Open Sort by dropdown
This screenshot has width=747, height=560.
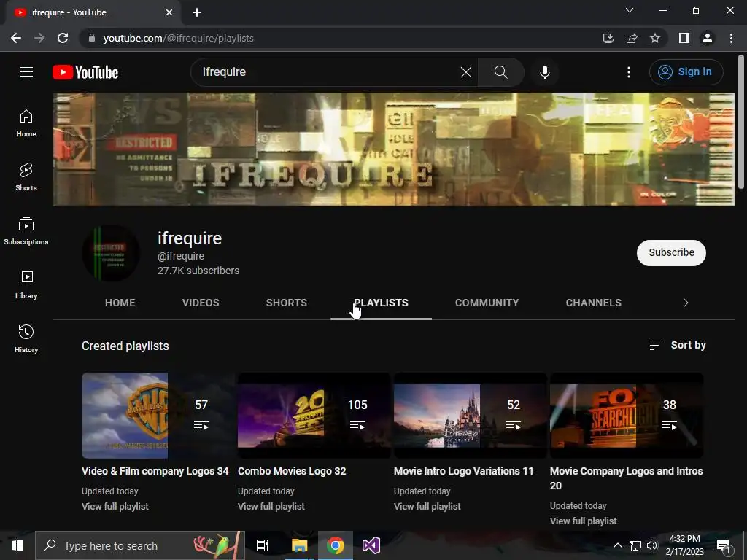[678, 345]
